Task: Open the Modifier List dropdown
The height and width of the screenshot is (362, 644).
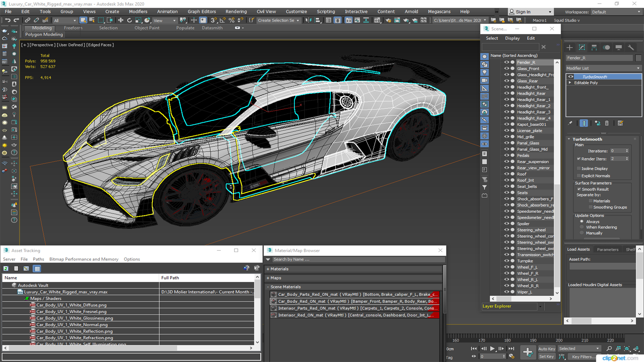Action: tap(603, 68)
